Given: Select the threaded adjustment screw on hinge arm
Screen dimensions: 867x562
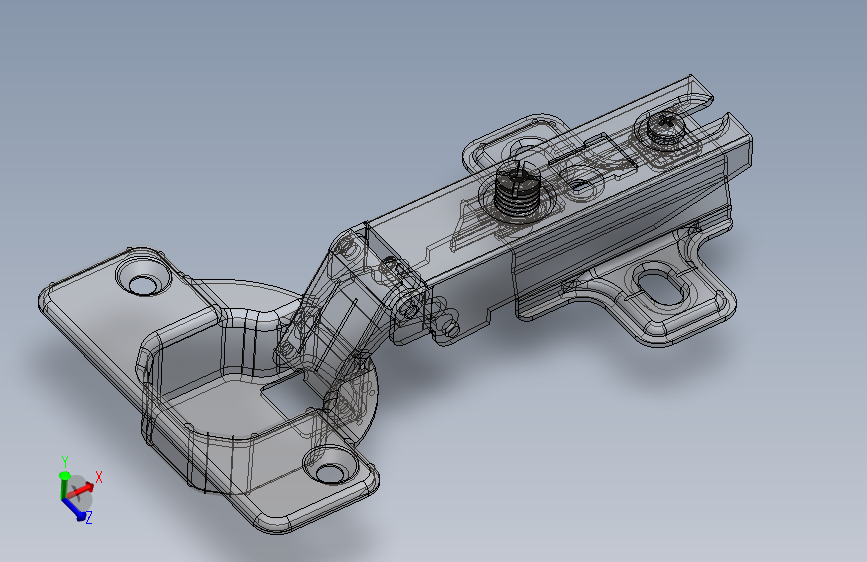Looking at the screenshot, I should click(517, 191).
